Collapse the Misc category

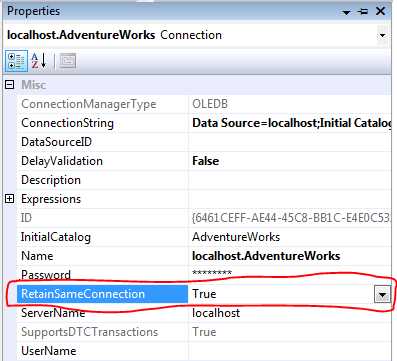click(10, 85)
